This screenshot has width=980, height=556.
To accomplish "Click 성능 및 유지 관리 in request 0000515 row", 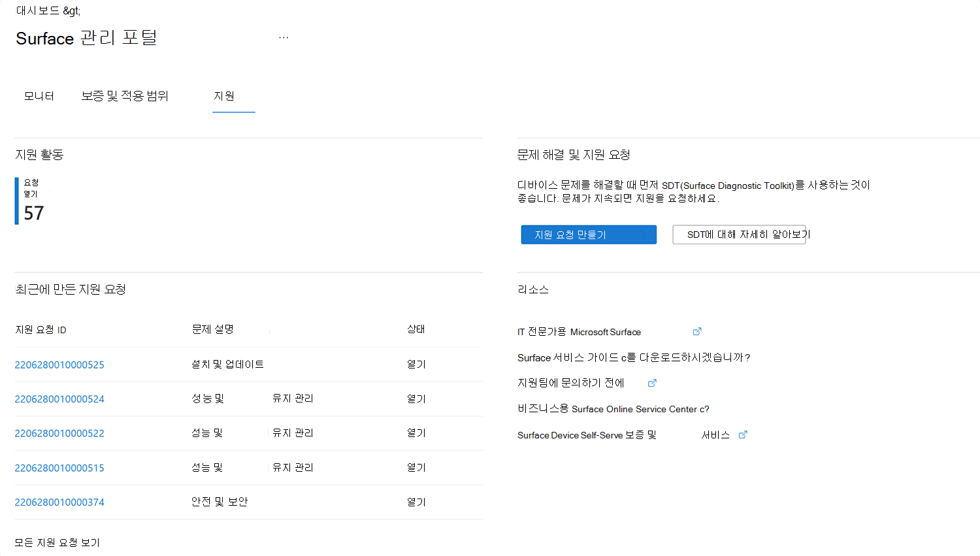I will [252, 468].
